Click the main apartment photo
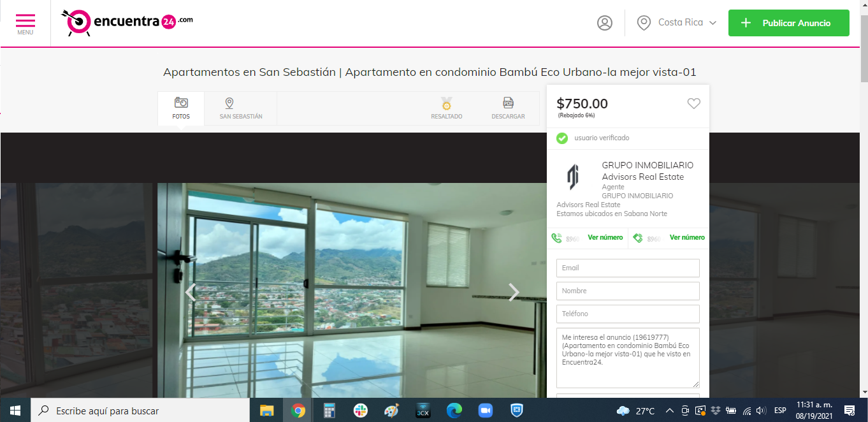The width and height of the screenshot is (868, 422). click(352, 290)
